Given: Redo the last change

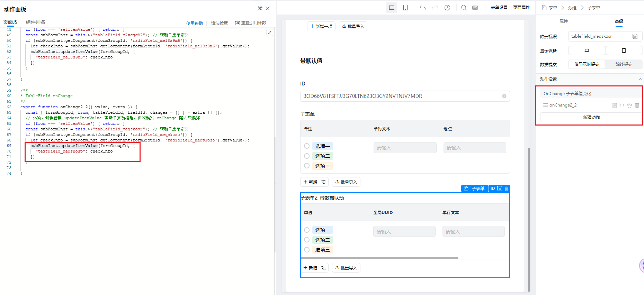Looking at the screenshot, I should tap(435, 8).
